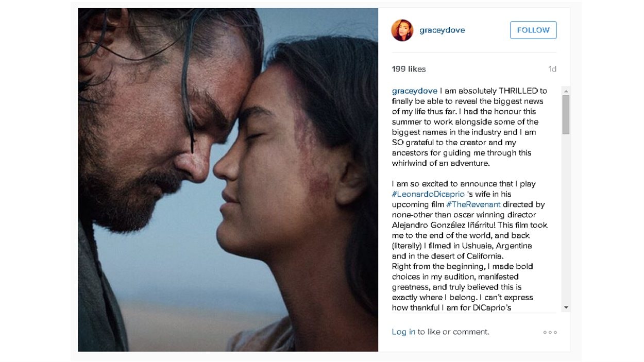
Task: Click the empty scrollbar track below thumb
Action: [566, 219]
